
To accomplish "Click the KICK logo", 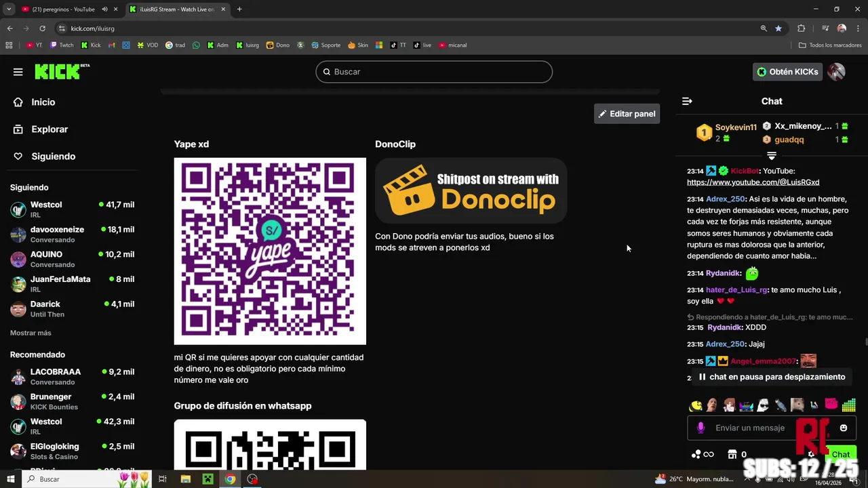I will (62, 71).
